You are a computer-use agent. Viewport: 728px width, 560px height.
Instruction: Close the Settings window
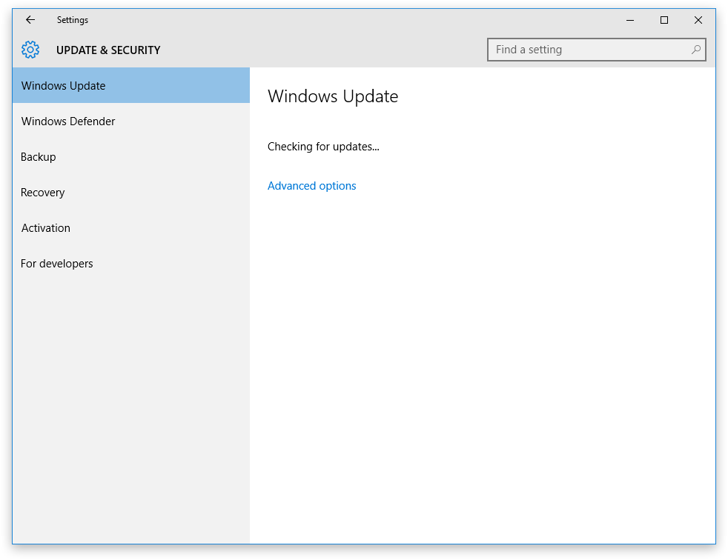tap(698, 20)
